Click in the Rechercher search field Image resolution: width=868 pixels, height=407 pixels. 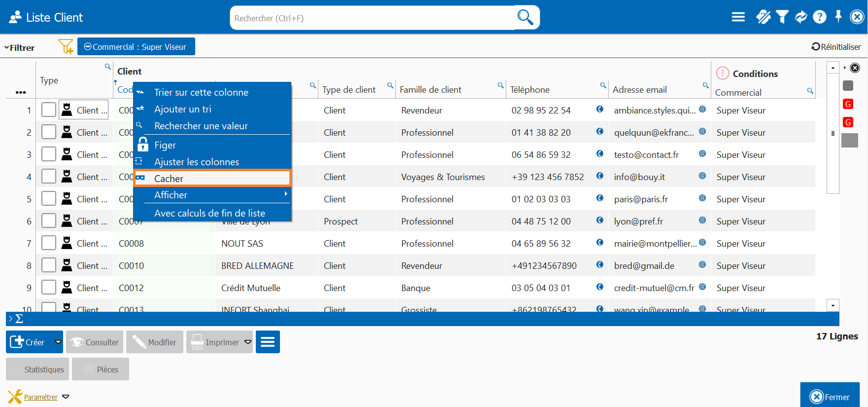point(372,18)
